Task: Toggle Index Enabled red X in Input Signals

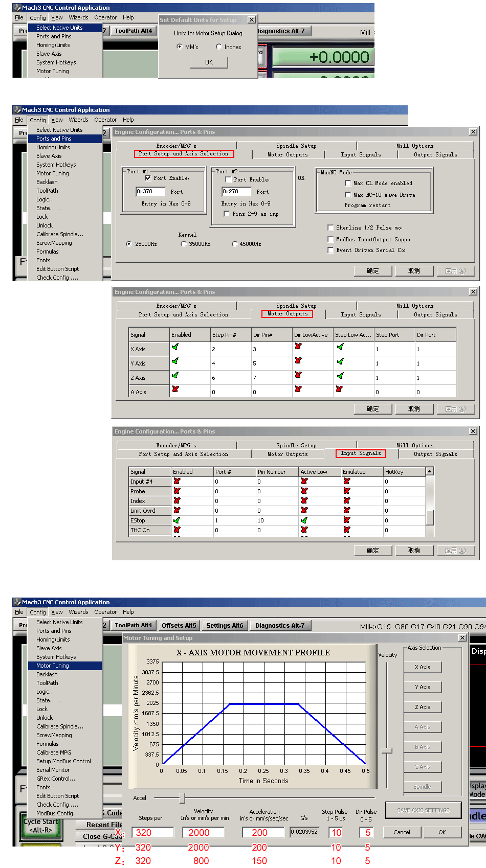Action: pos(177,500)
